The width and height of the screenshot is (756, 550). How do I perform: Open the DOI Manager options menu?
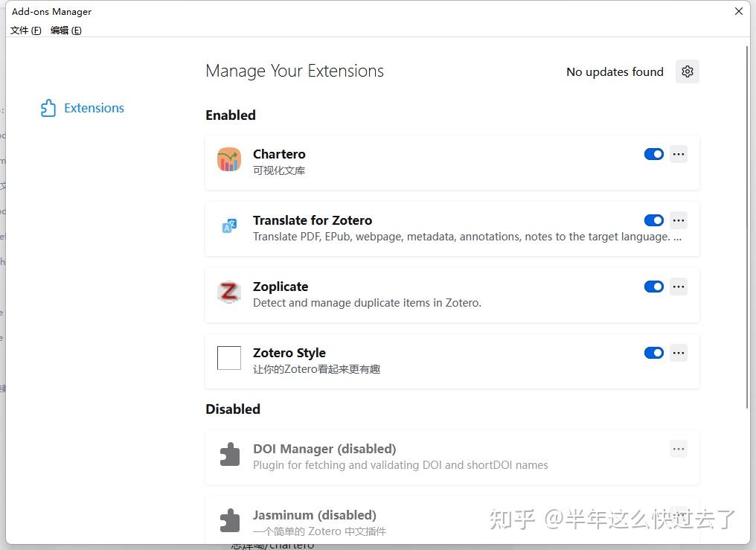pyautogui.click(x=678, y=449)
